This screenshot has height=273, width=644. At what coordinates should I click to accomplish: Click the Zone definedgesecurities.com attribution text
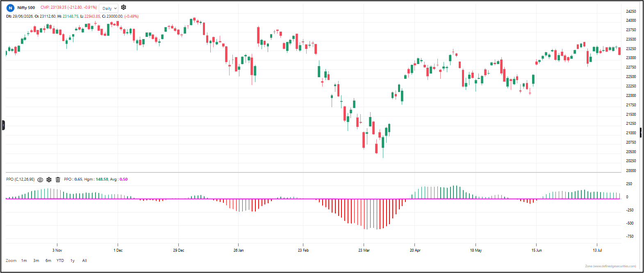610,266
